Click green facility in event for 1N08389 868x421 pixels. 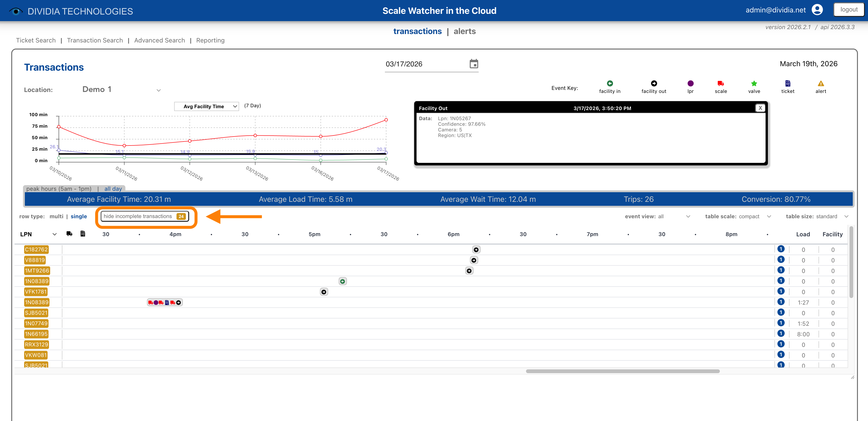pos(342,281)
